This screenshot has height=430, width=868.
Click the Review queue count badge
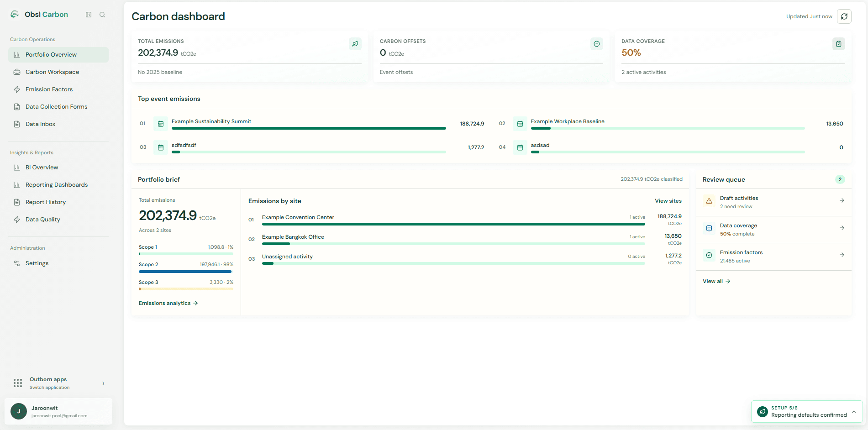point(840,179)
